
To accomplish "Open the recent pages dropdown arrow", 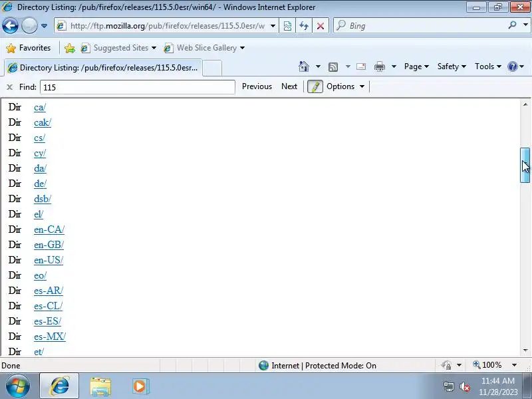I will tap(44, 26).
